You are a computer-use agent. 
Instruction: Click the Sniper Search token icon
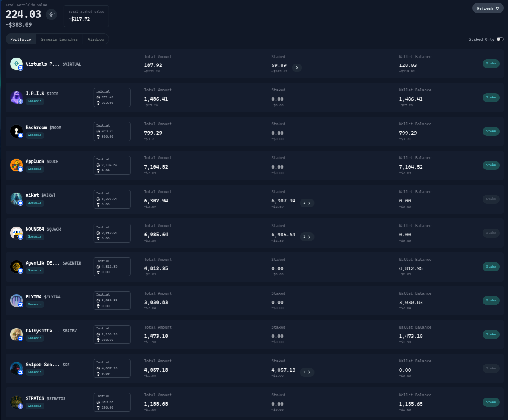[x=17, y=368]
